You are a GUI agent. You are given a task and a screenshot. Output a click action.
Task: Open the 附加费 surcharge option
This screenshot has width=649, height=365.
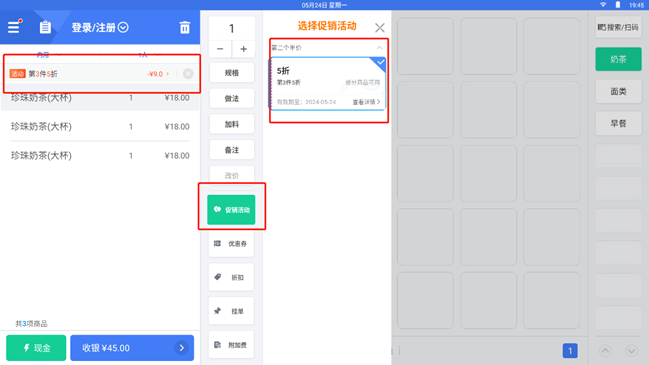(231, 345)
